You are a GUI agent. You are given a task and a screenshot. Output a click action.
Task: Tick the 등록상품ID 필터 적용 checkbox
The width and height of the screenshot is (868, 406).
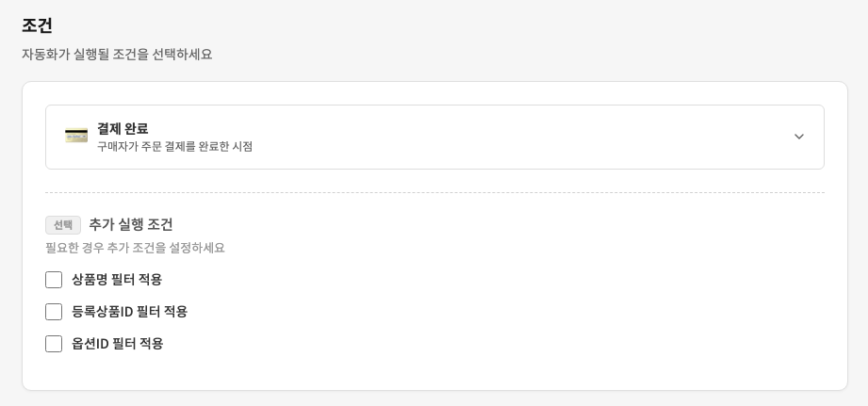[x=54, y=312]
